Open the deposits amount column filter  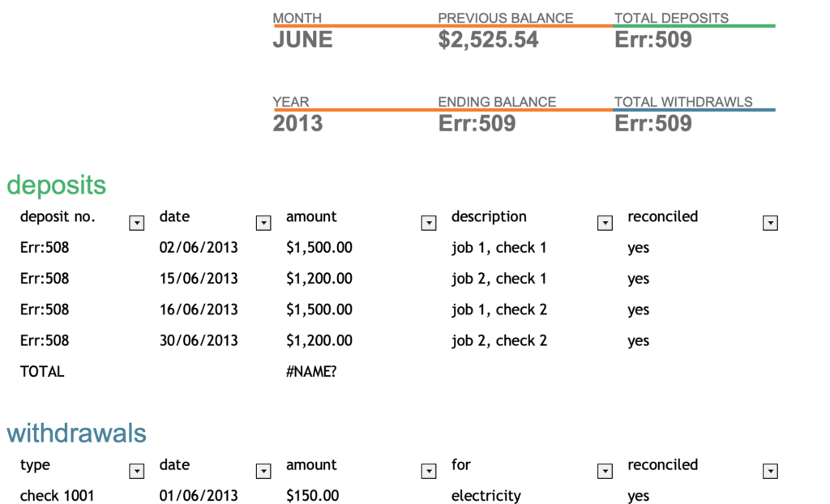tap(428, 223)
